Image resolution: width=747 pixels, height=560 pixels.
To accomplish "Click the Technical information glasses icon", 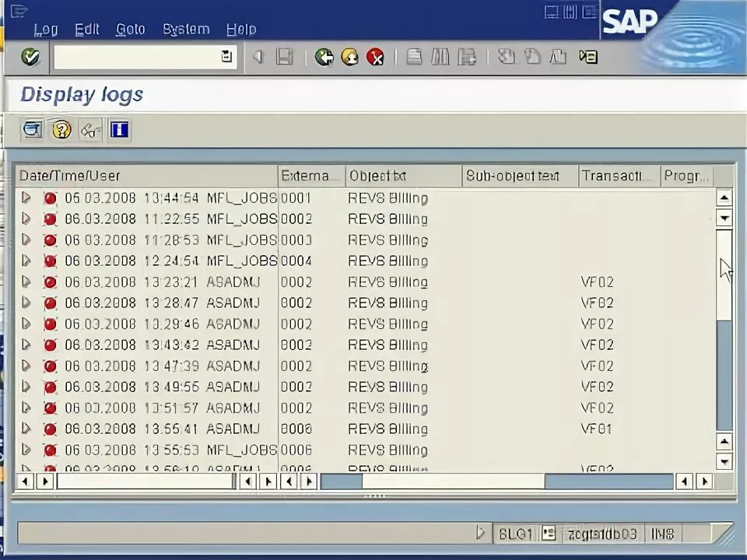I will pos(90,130).
